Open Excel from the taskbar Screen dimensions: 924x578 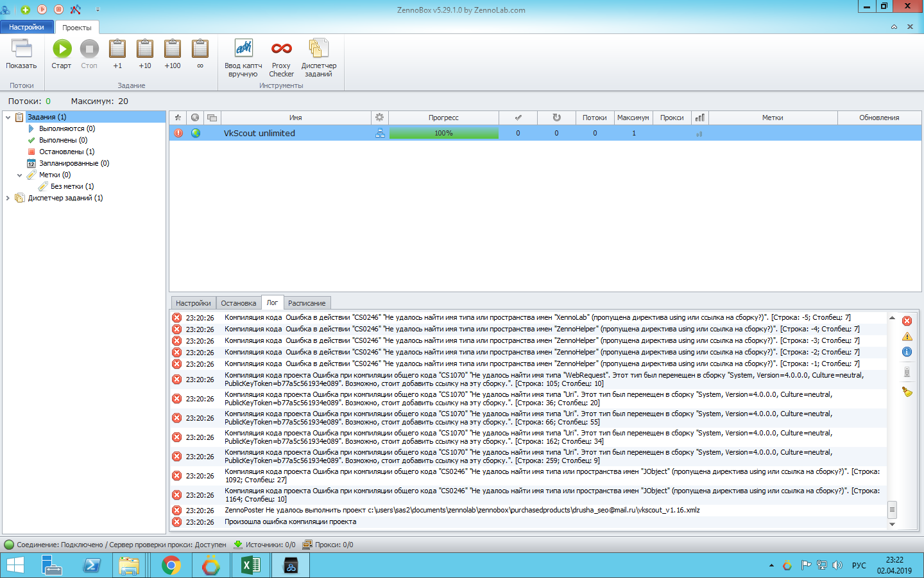click(251, 566)
